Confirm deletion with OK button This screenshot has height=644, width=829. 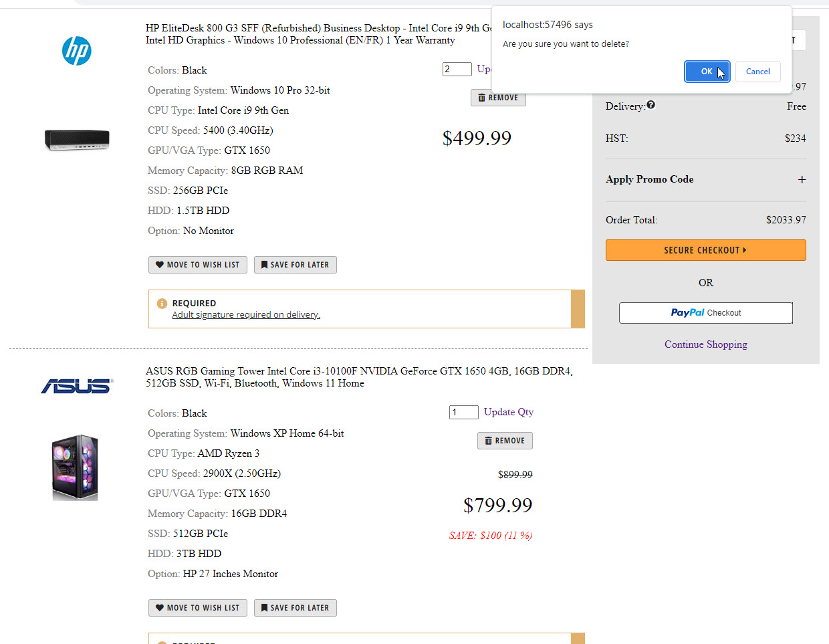[707, 72]
